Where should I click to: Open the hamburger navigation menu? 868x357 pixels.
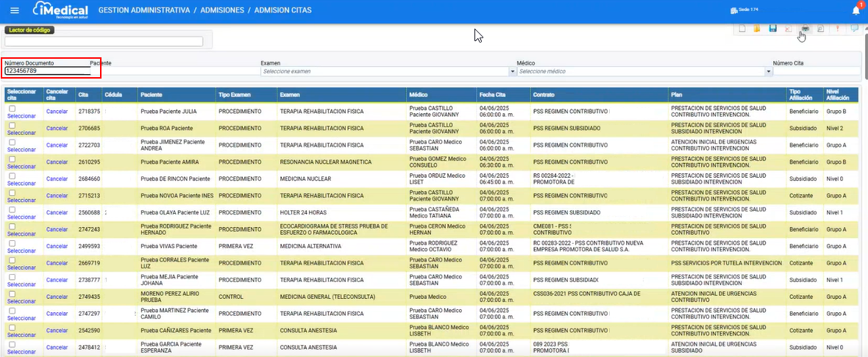pyautogui.click(x=15, y=10)
